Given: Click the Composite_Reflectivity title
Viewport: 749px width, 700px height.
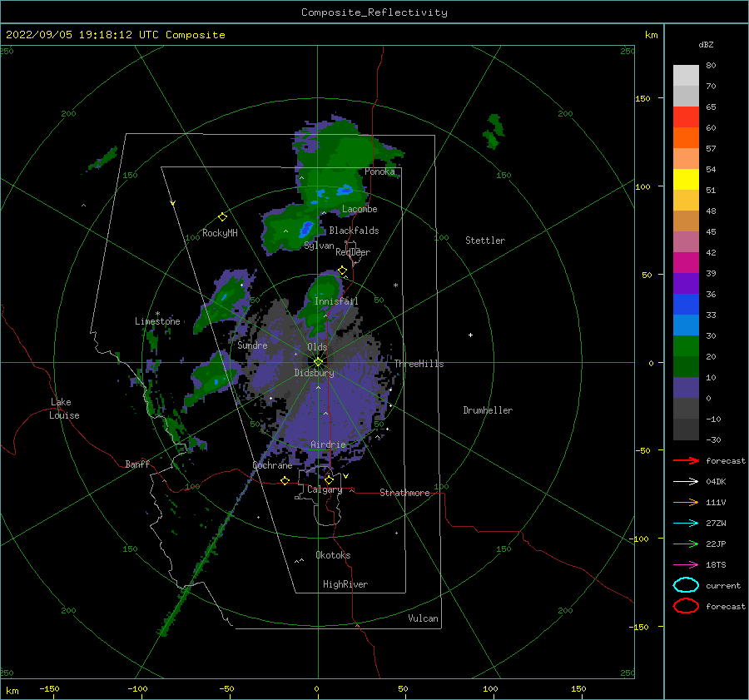Looking at the screenshot, I should 374,12.
